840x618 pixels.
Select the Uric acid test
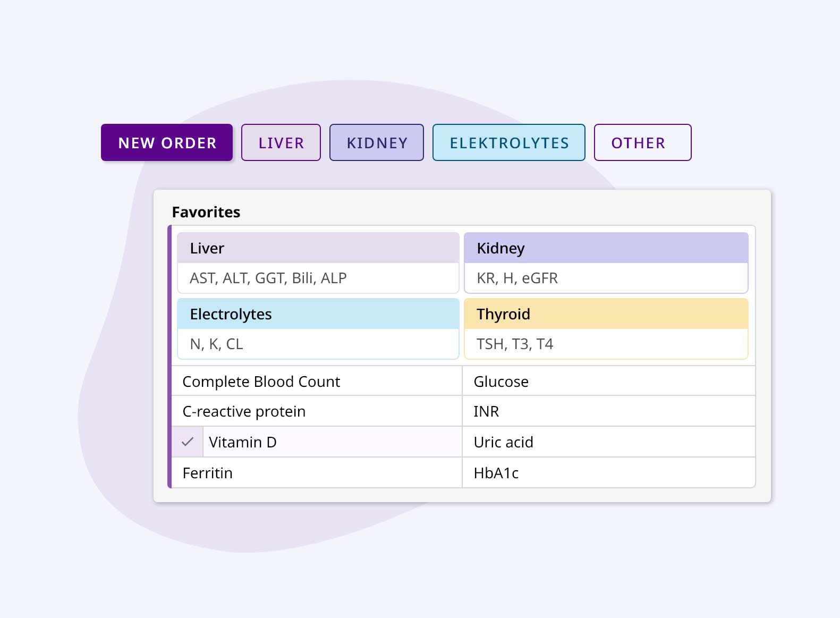[x=608, y=442]
